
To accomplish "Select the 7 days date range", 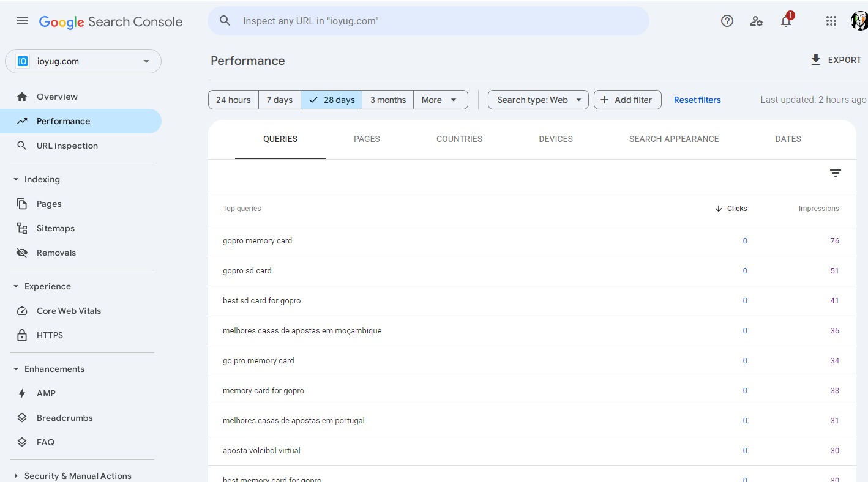I will (280, 100).
